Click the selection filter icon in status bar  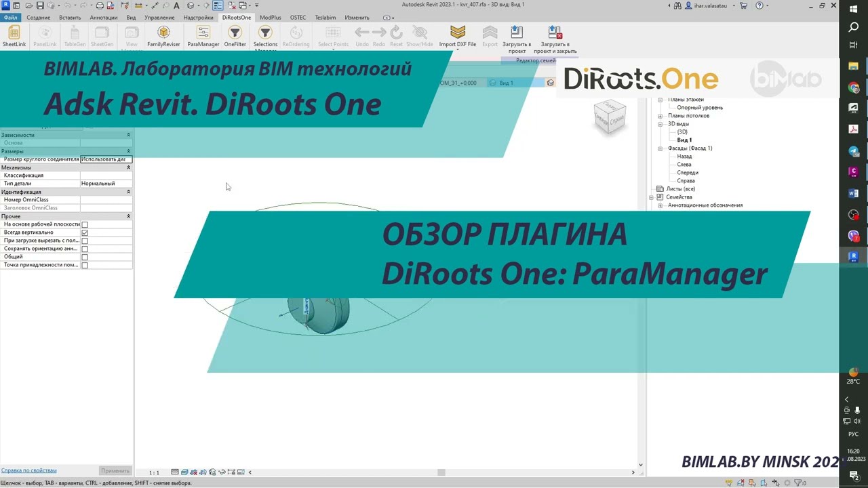[x=800, y=483]
